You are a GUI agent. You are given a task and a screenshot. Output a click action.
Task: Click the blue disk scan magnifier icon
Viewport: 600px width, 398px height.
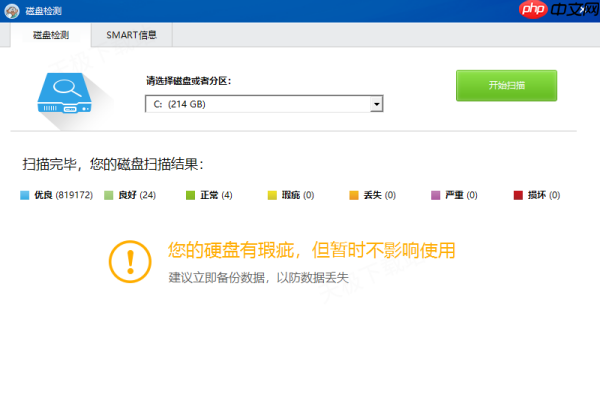pyautogui.click(x=64, y=94)
